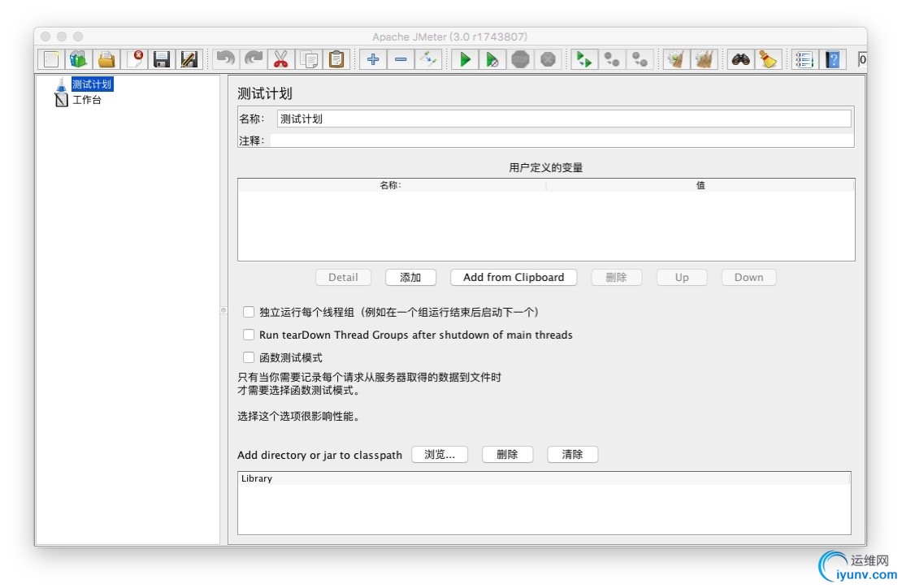Screen dimensions: 902x588
Task: Click the Library column header
Action: 544,478
